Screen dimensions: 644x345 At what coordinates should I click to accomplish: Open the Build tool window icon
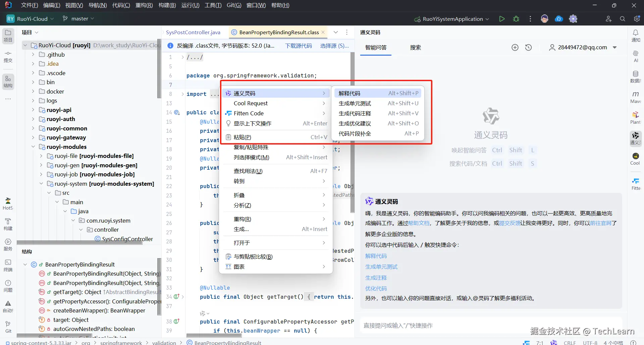[x=8, y=224]
